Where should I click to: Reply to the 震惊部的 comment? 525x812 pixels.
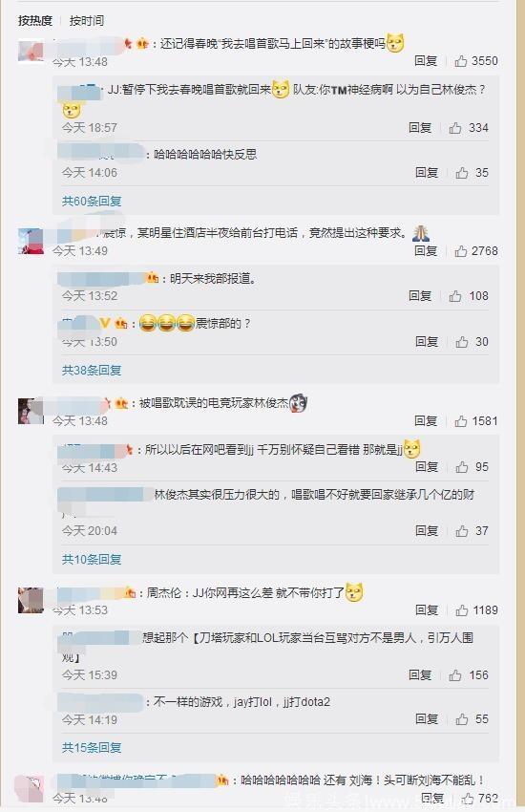(x=427, y=342)
